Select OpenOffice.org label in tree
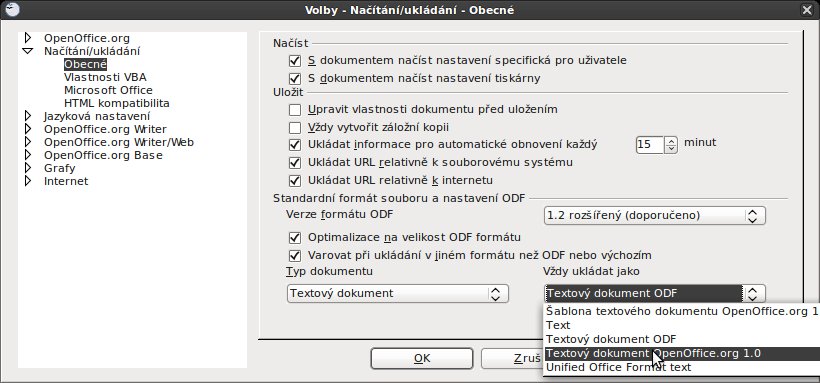Viewport: 820px width, 383px height. 87,38
